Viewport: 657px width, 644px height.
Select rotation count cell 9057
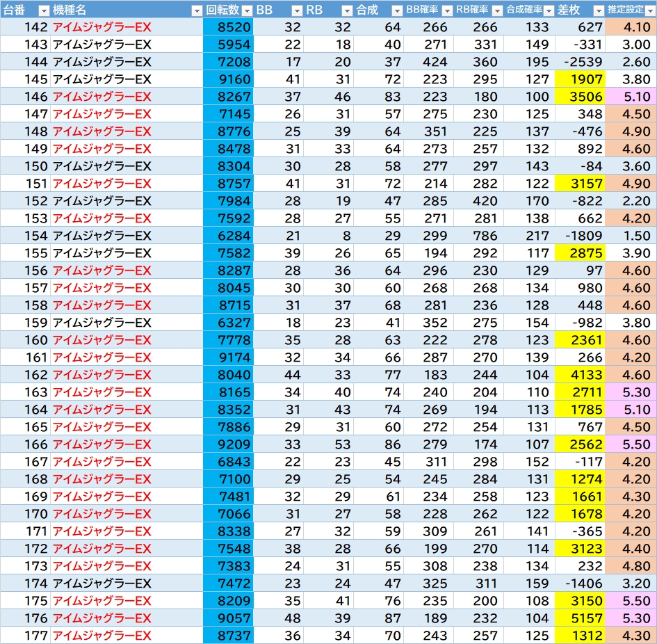point(228,618)
